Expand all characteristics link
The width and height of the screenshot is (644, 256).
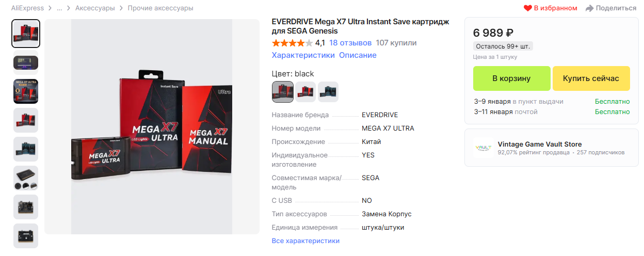coord(305,241)
